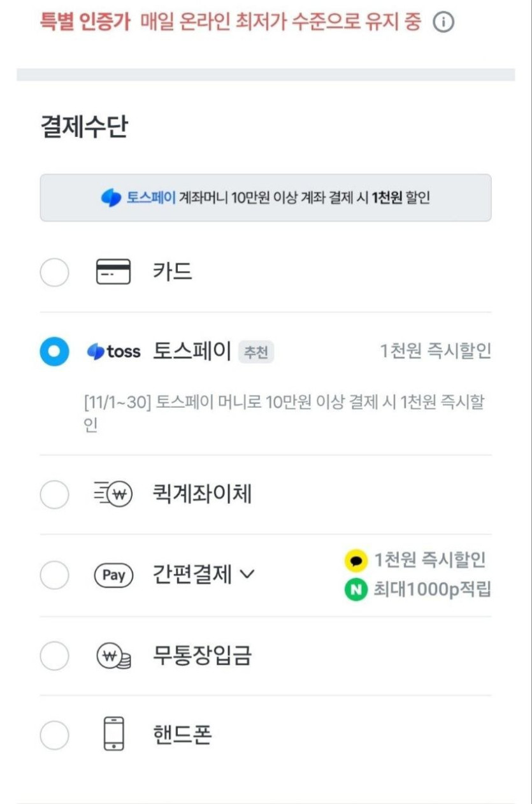Select the 핸드폰 radio button
This screenshot has height=804, width=532.
pos(54,736)
